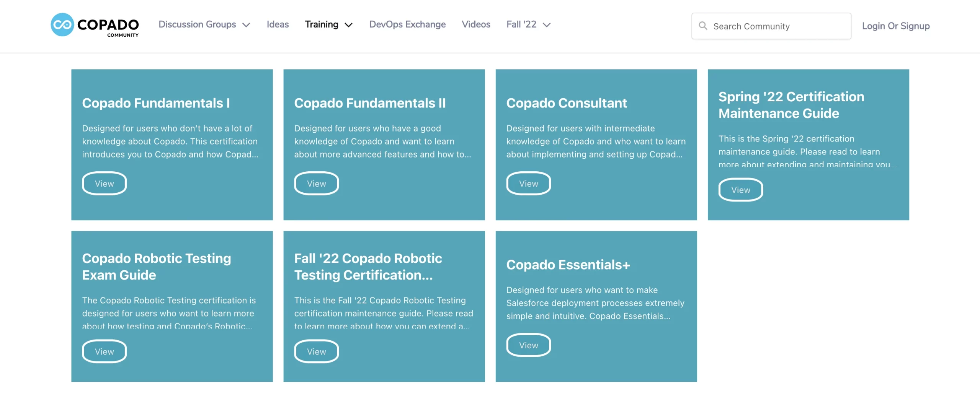The image size is (980, 408).
Task: Open the Training dropdown menu
Action: pos(328,24)
